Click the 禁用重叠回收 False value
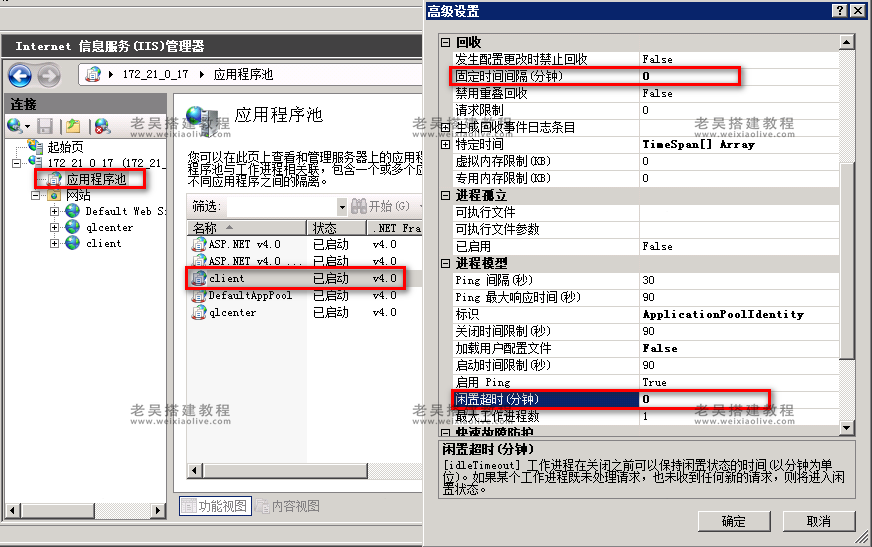This screenshot has height=547, width=872. tap(657, 93)
